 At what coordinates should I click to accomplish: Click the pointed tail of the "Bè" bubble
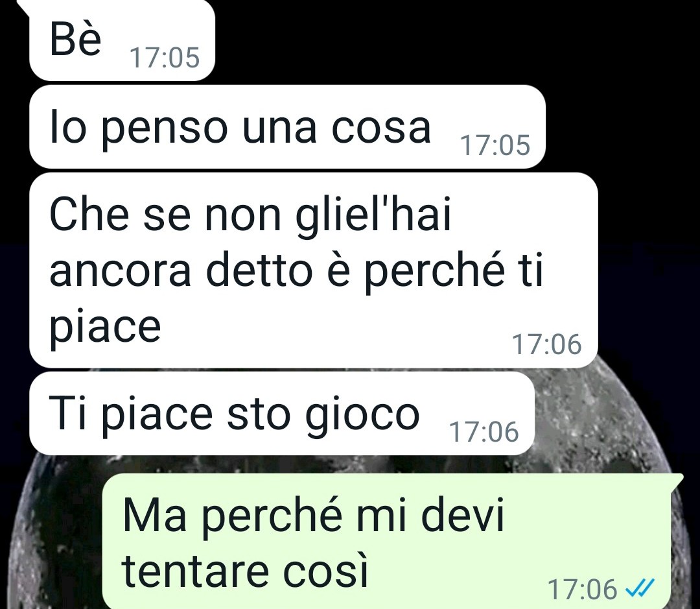pos(23,6)
